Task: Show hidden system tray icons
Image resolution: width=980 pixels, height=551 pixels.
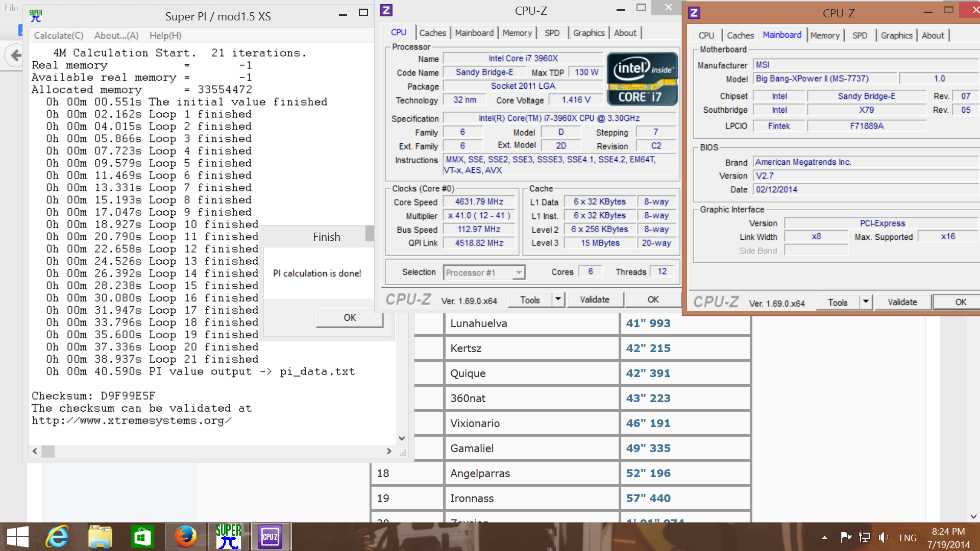Action: coord(824,537)
